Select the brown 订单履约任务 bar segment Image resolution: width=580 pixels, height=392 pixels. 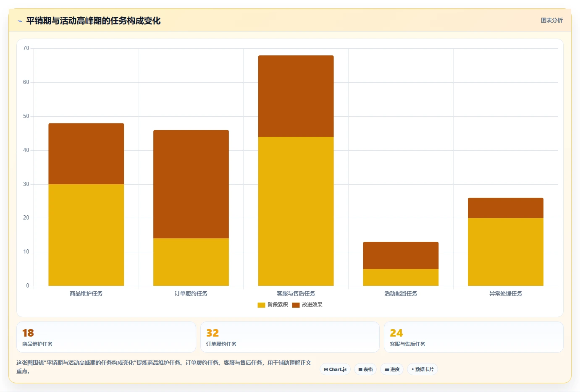(x=191, y=184)
